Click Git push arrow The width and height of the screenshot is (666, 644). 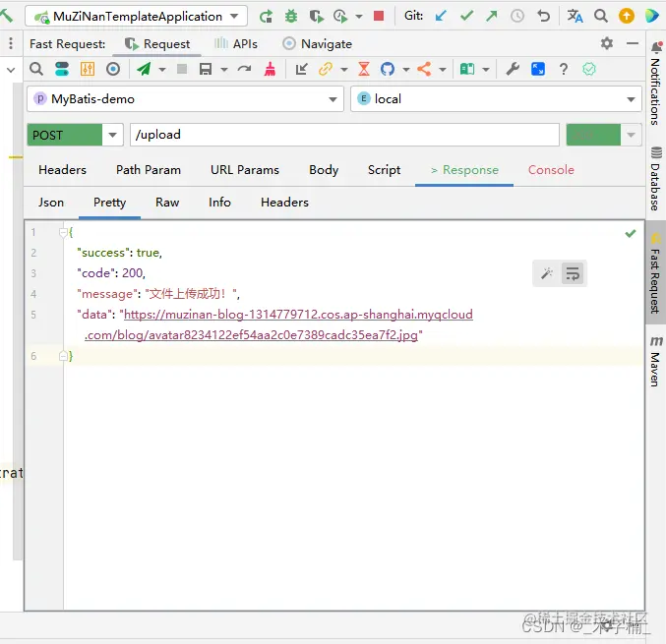point(492,16)
